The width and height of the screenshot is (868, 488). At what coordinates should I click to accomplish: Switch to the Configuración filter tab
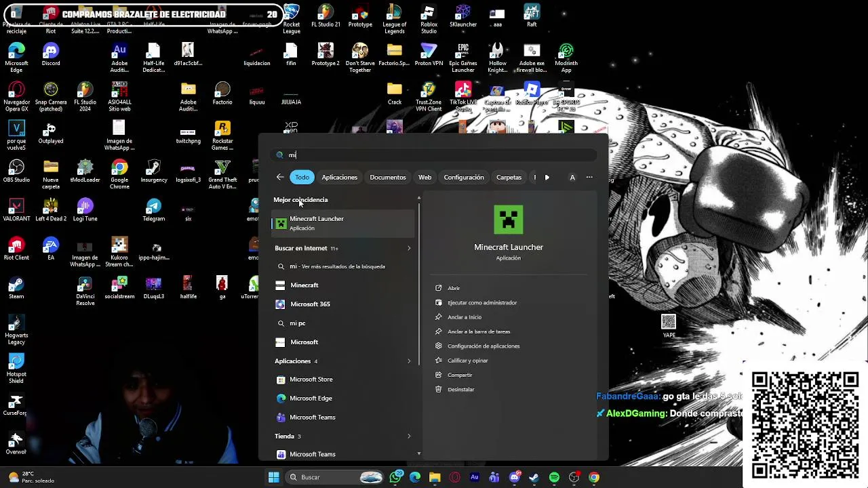pos(464,178)
